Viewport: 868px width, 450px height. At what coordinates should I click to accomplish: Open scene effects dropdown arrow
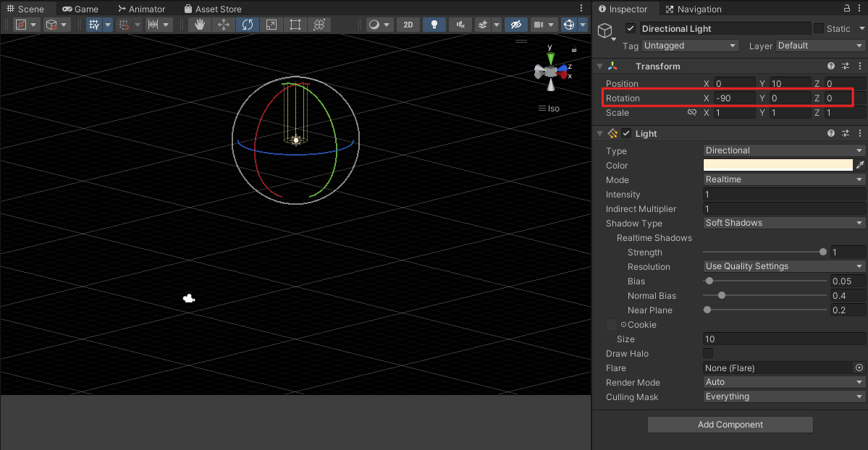[x=497, y=25]
